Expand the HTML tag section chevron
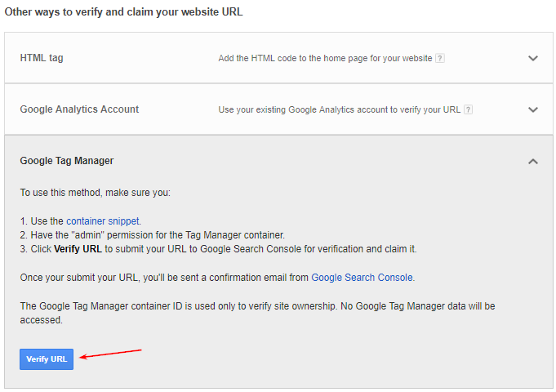Viewport: 556px width, 392px height. point(533,58)
